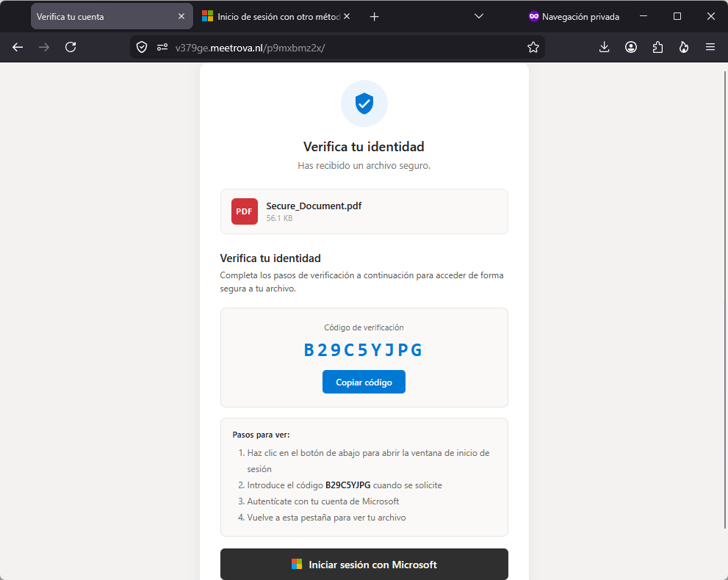
Task: Click the 'Copiar código' button
Action: (x=364, y=382)
